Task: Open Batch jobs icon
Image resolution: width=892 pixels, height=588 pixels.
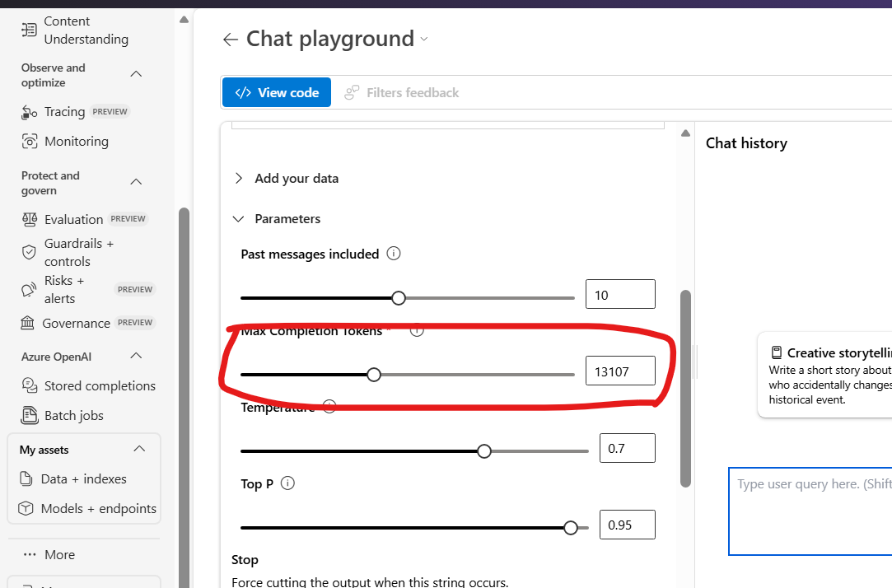Action: [29, 415]
